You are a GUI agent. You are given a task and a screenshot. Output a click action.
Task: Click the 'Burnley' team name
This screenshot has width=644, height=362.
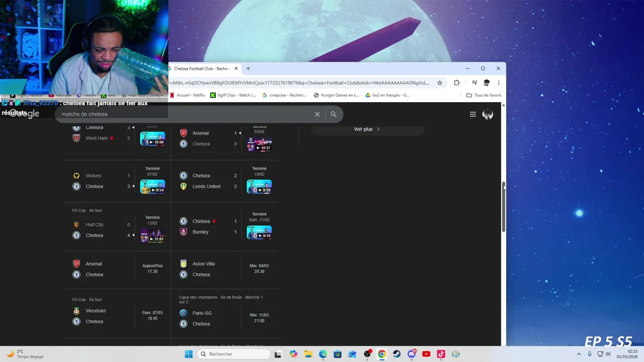(200, 232)
